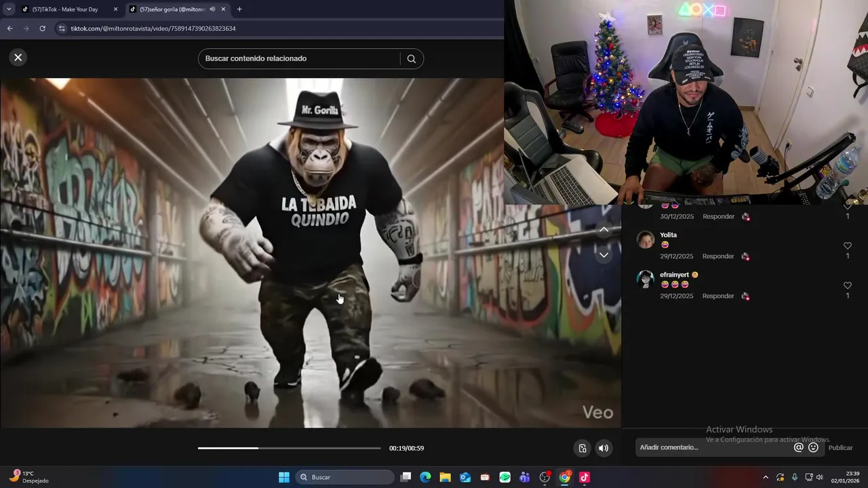Open efrainyert's profile name
868x488 pixels.
coord(674,275)
